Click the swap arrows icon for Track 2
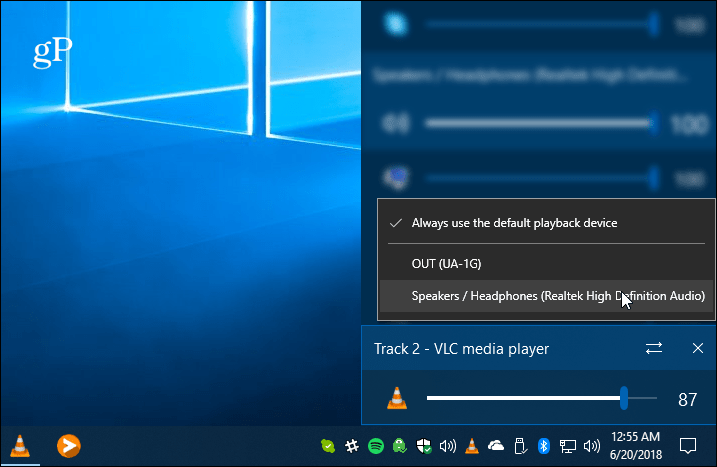Image resolution: width=717 pixels, height=467 pixels. pos(654,349)
